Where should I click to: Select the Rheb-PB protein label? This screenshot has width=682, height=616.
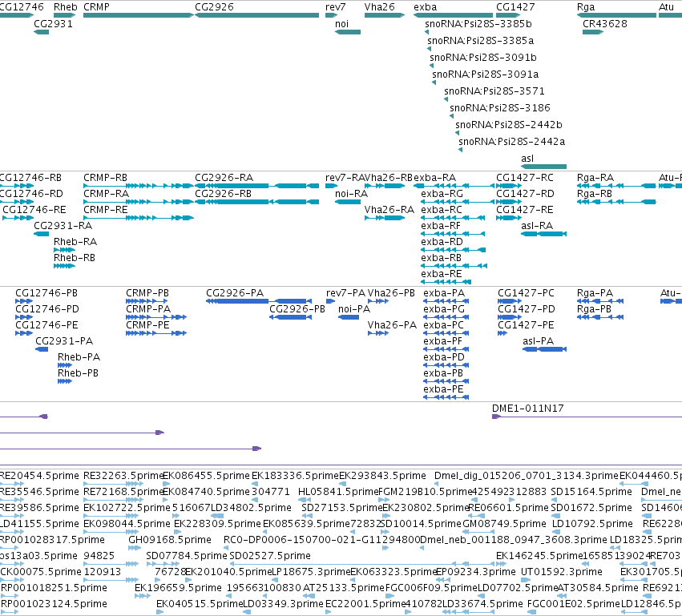79,374
